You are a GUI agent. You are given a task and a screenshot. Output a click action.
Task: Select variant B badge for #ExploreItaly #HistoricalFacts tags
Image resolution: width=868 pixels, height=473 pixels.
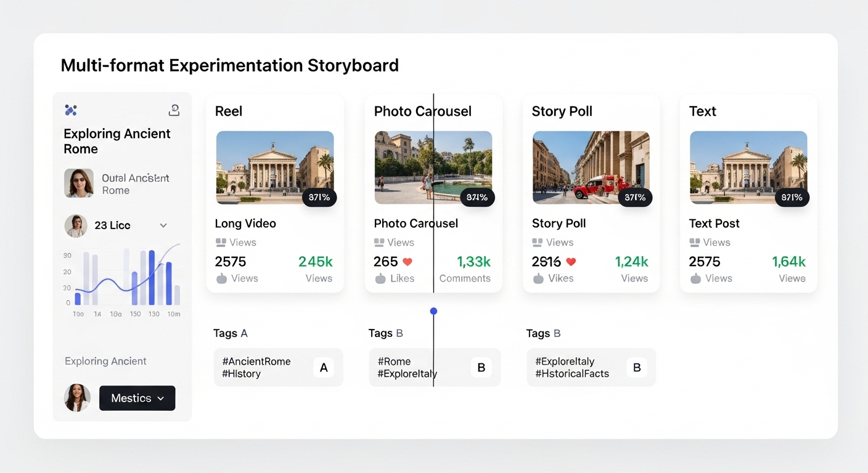coord(637,368)
